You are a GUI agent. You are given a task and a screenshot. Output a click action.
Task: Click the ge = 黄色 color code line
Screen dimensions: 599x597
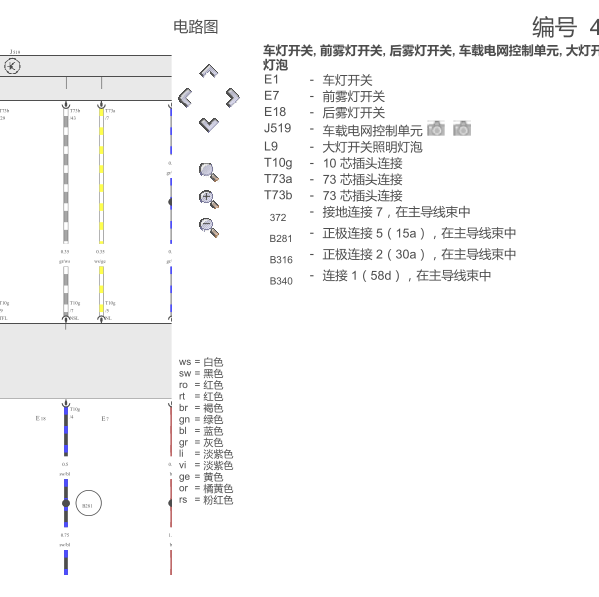pos(201,477)
